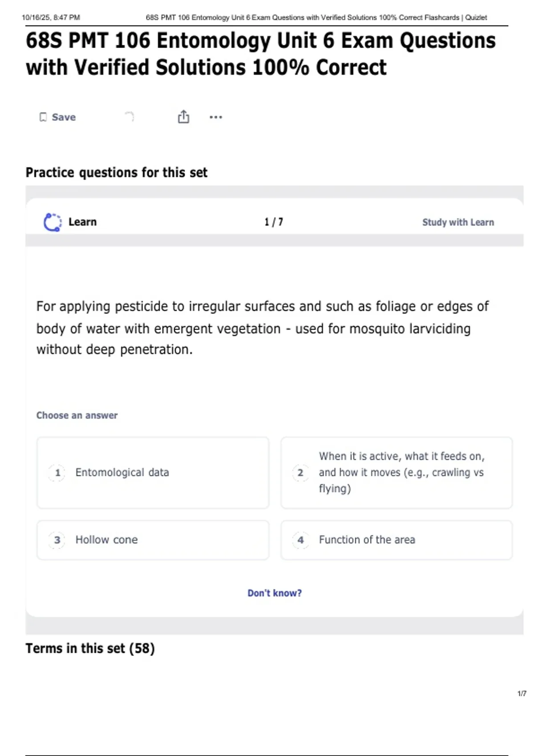Select answer 1, Entomological data
Screen dimensions: 534x756
point(153,473)
